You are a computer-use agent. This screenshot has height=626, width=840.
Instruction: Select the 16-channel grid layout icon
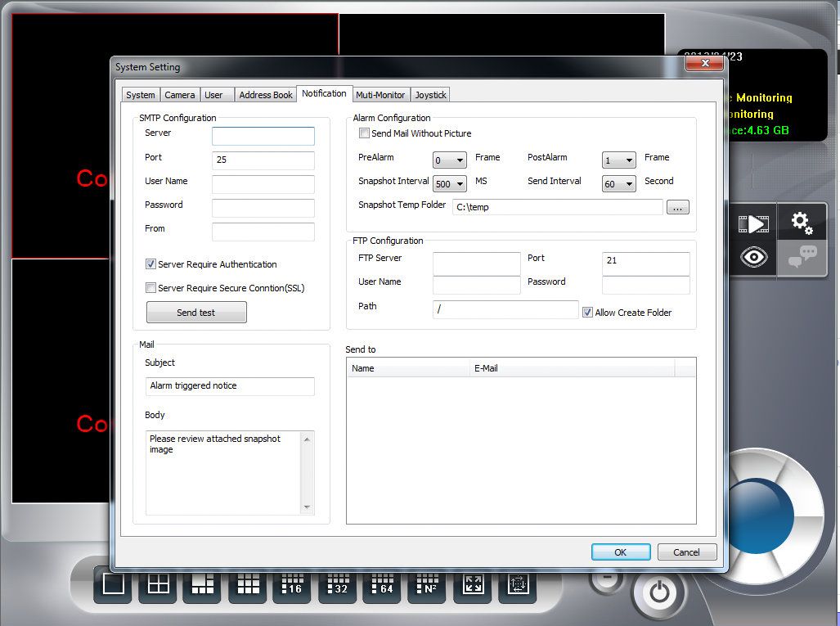click(x=291, y=585)
